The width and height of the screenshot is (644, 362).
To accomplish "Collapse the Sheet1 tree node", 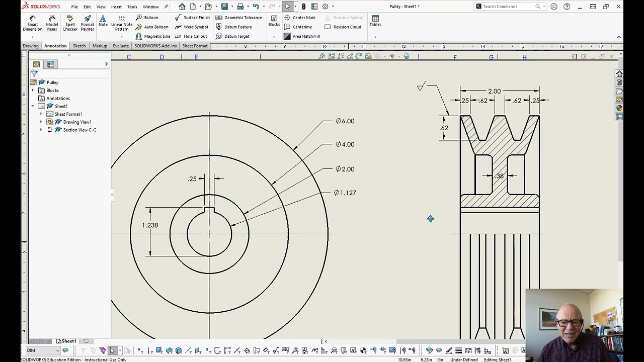I will pos(33,106).
